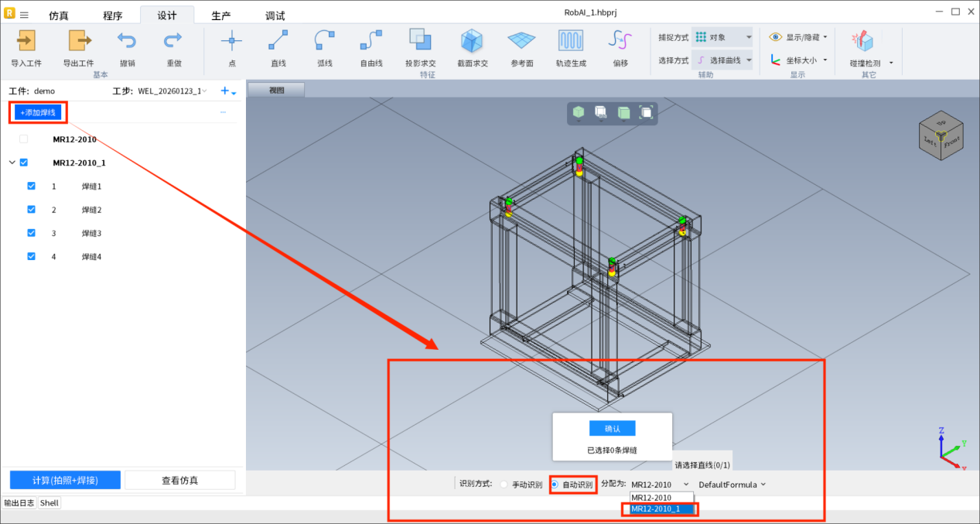Click the 计算(拍照+焊接) button
980x524 pixels.
click(x=65, y=480)
